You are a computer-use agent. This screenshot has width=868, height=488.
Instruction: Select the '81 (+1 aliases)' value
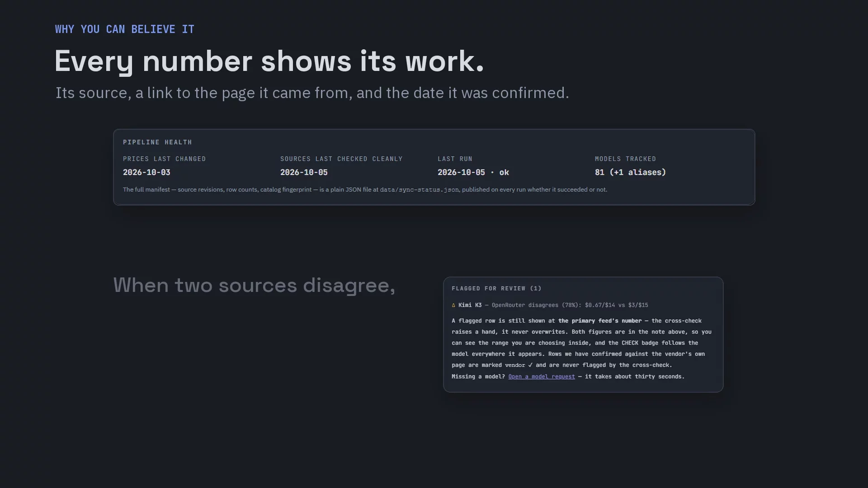[630, 172]
